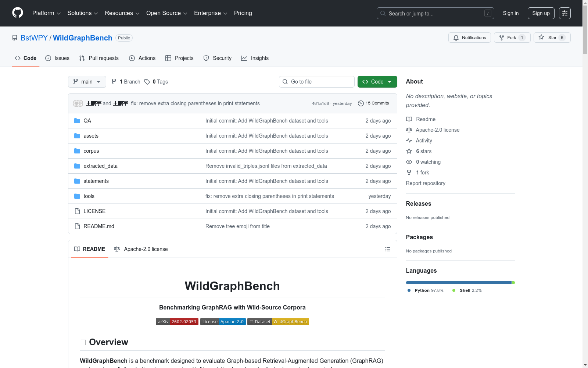Open the BstWPY owner profile link
The height and width of the screenshot is (368, 588).
tap(34, 38)
